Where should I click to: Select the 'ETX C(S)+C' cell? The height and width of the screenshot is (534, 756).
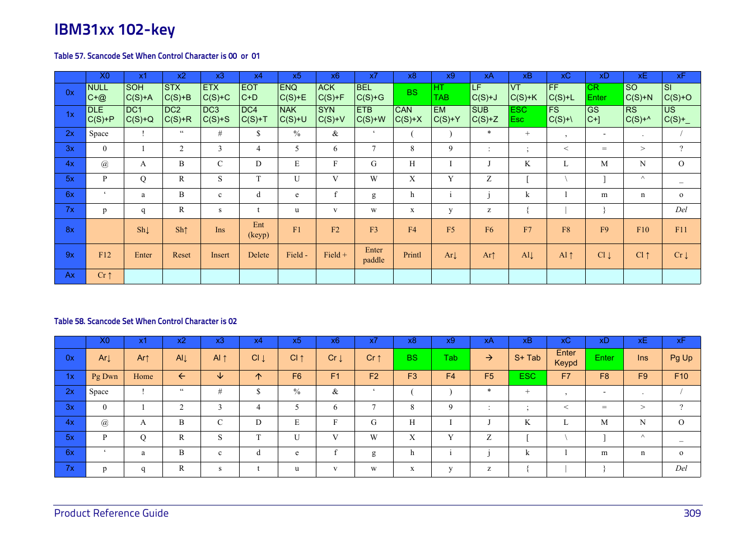pyautogui.click(x=220, y=93)
